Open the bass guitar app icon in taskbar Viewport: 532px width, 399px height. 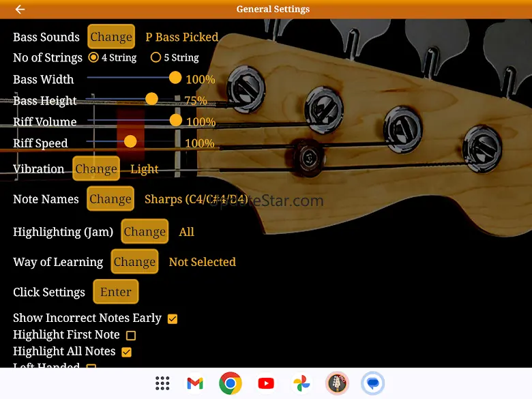click(337, 383)
